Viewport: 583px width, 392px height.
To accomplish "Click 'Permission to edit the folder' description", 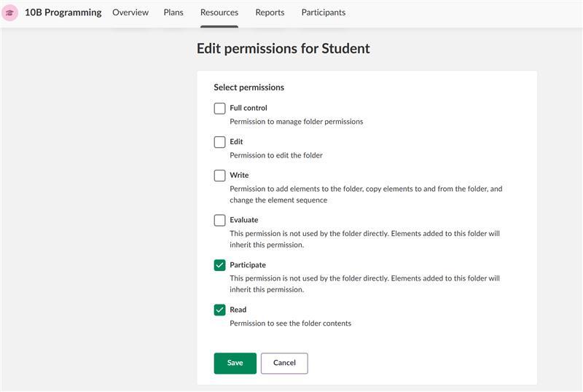I will coord(276,155).
